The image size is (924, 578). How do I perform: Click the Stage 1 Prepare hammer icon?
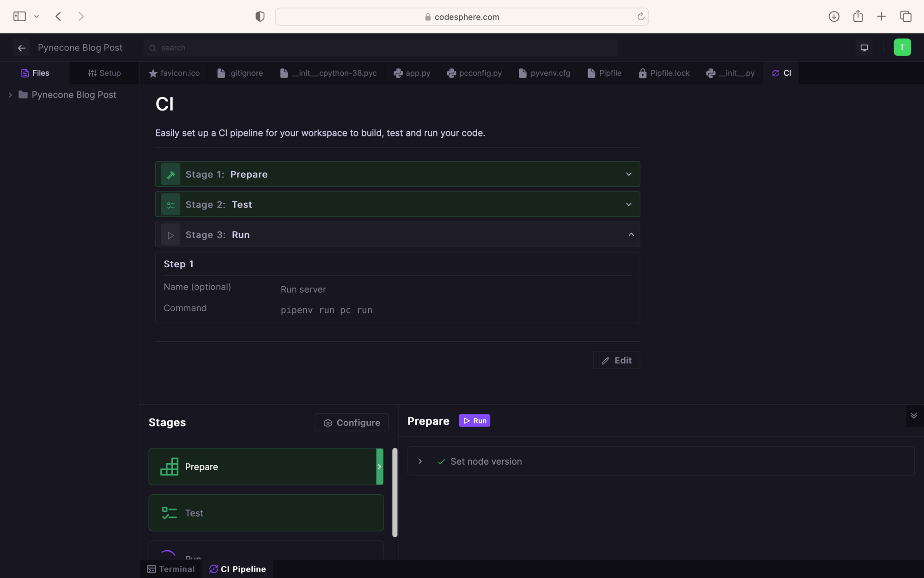pyautogui.click(x=170, y=174)
